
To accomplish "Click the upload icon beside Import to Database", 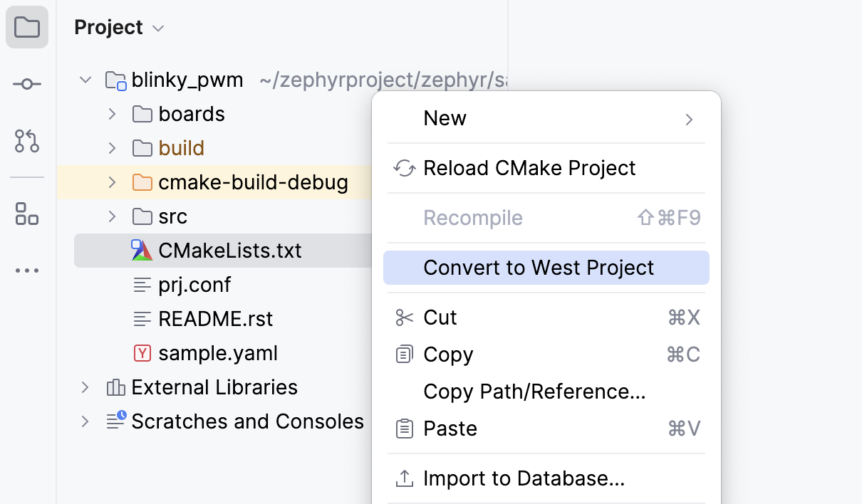I will click(405, 478).
